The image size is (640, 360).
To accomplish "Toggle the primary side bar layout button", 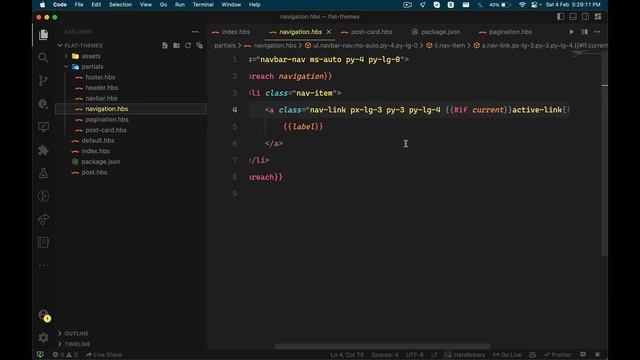I will pyautogui.click(x=560, y=17).
